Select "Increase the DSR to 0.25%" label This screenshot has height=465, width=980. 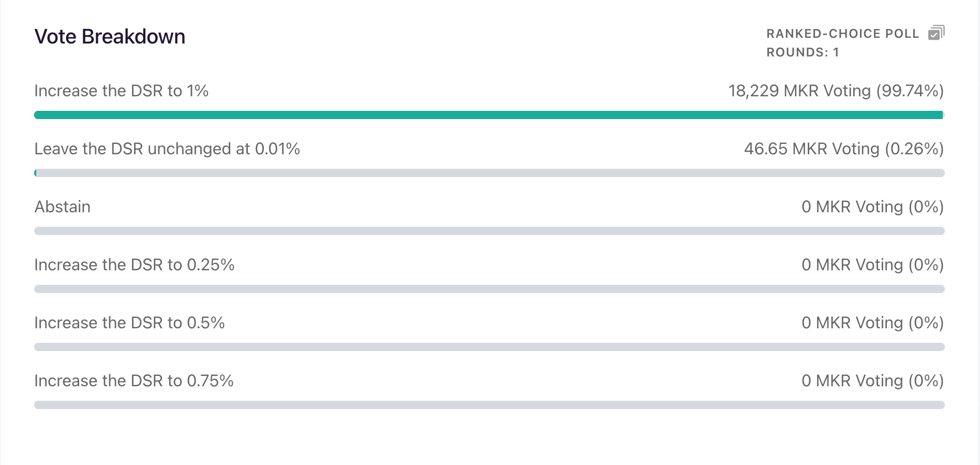tap(135, 265)
